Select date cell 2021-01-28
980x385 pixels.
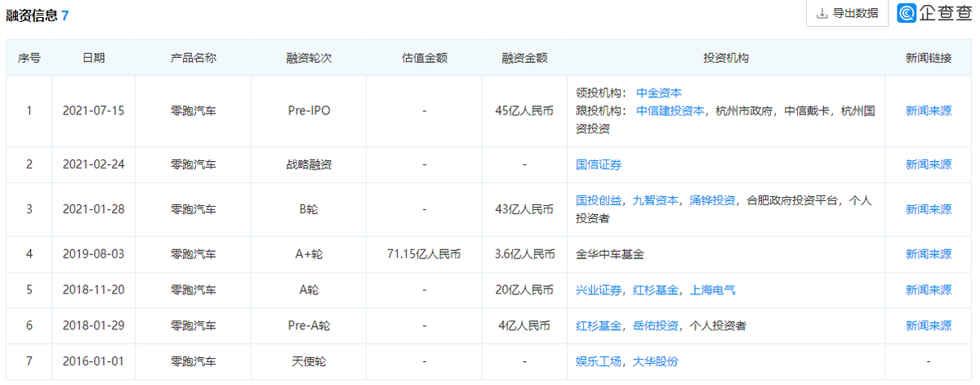(x=93, y=209)
